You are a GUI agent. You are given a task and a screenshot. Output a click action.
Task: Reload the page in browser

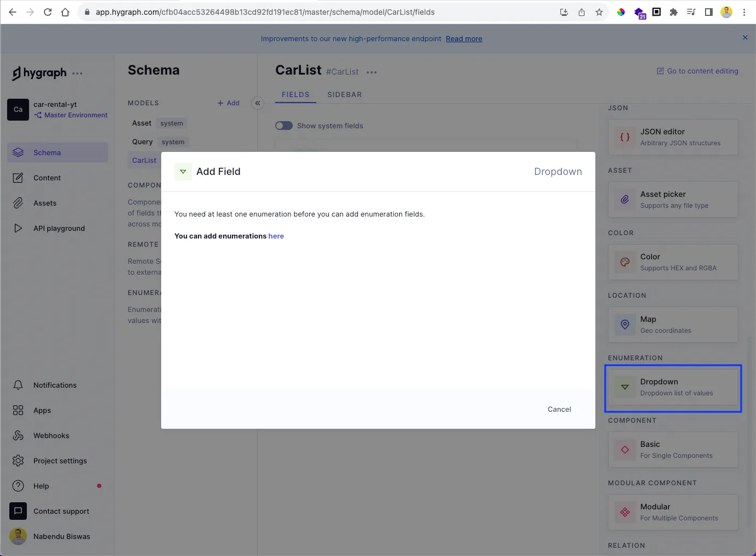coord(48,12)
